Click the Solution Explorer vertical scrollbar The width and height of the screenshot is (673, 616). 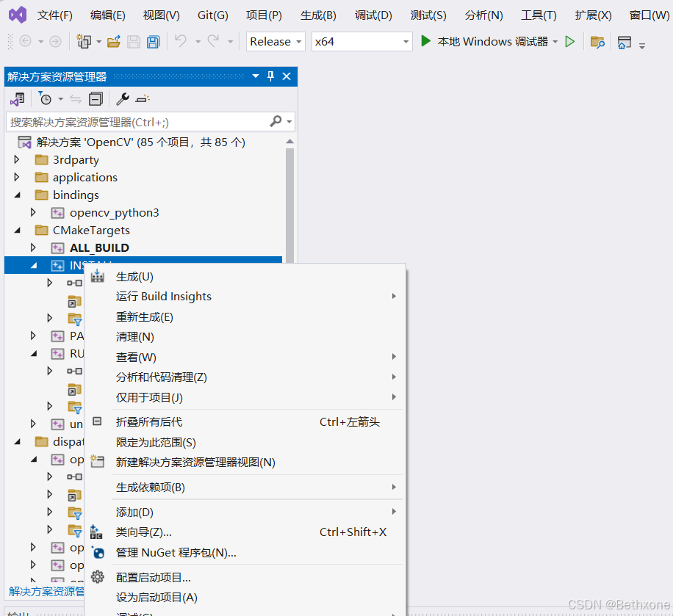click(289, 206)
